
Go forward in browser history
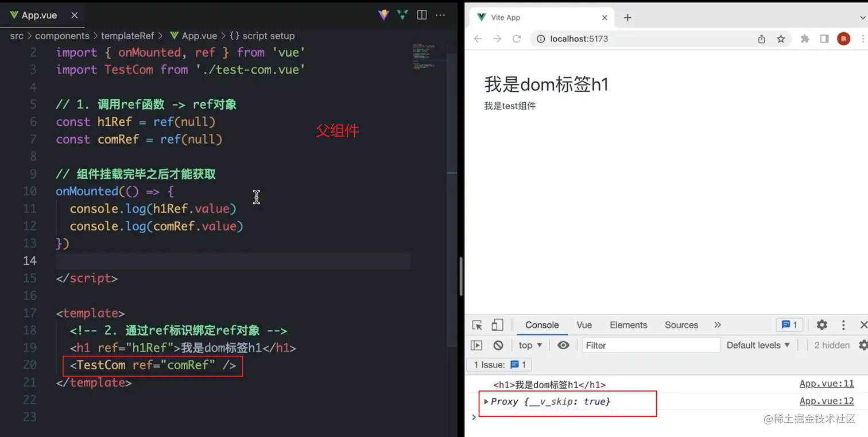pyautogui.click(x=497, y=38)
